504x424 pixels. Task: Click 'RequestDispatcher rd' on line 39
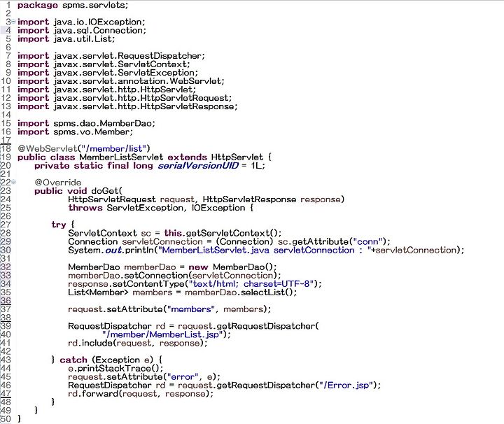(116, 326)
